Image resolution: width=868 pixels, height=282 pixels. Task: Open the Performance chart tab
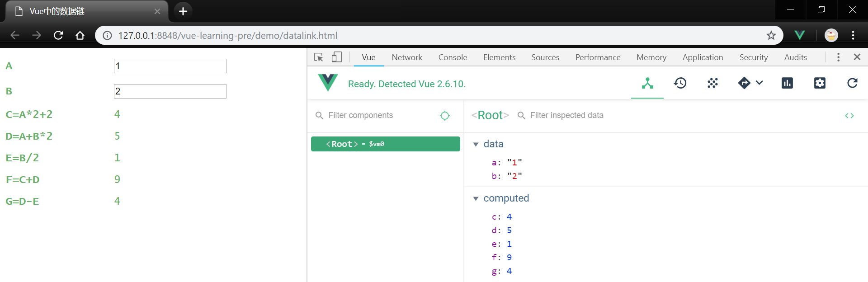pyautogui.click(x=787, y=83)
